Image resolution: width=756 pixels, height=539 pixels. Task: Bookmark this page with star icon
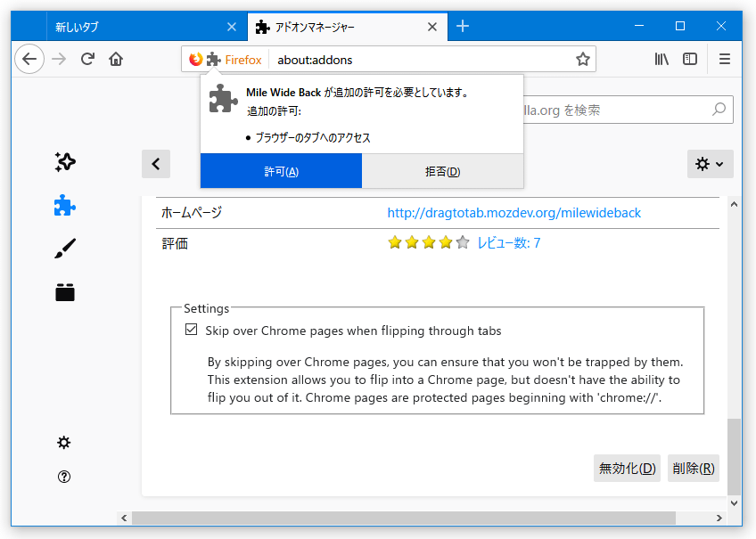(x=583, y=60)
